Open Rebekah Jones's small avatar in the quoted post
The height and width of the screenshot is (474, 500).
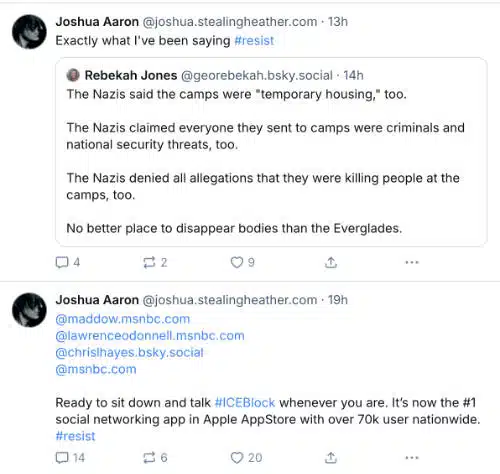click(x=73, y=75)
